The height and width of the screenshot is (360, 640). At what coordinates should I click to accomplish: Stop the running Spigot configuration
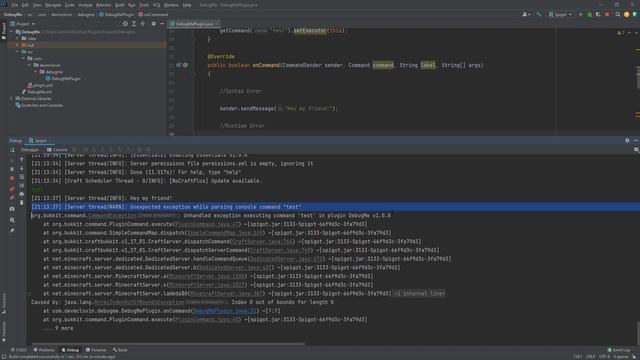pyautogui.click(x=607, y=14)
